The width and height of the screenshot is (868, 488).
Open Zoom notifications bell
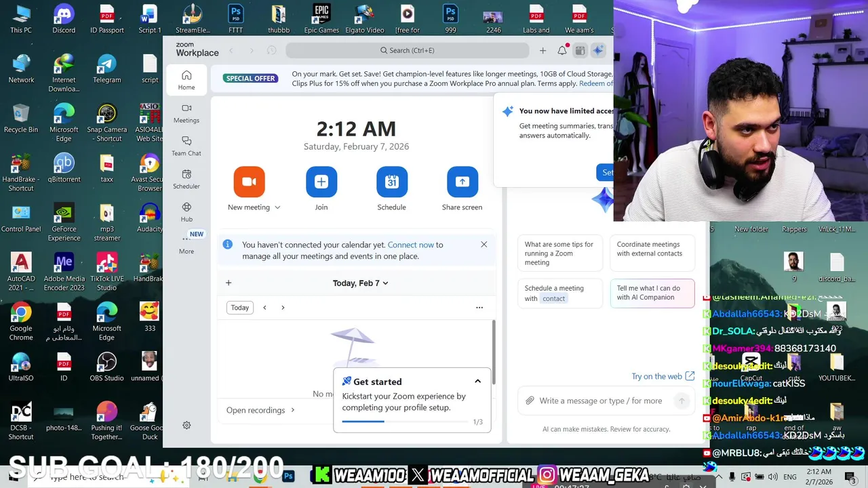pyautogui.click(x=562, y=50)
